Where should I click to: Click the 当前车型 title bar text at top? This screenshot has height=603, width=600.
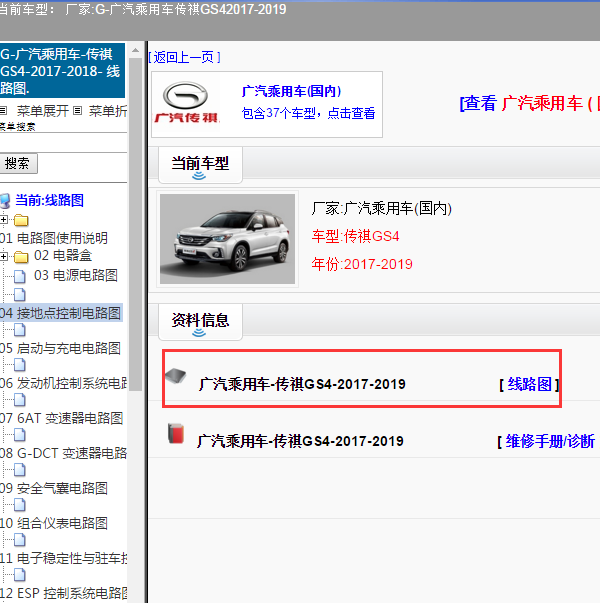pos(143,9)
